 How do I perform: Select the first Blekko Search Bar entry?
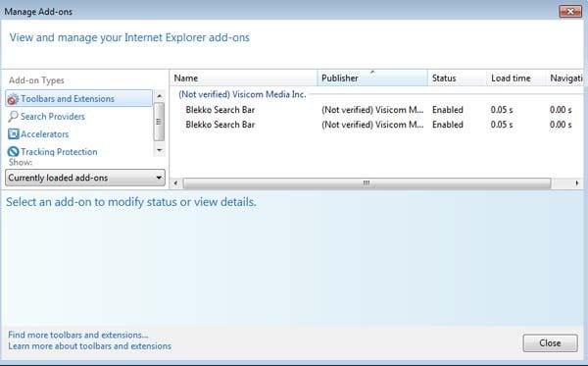(x=220, y=110)
